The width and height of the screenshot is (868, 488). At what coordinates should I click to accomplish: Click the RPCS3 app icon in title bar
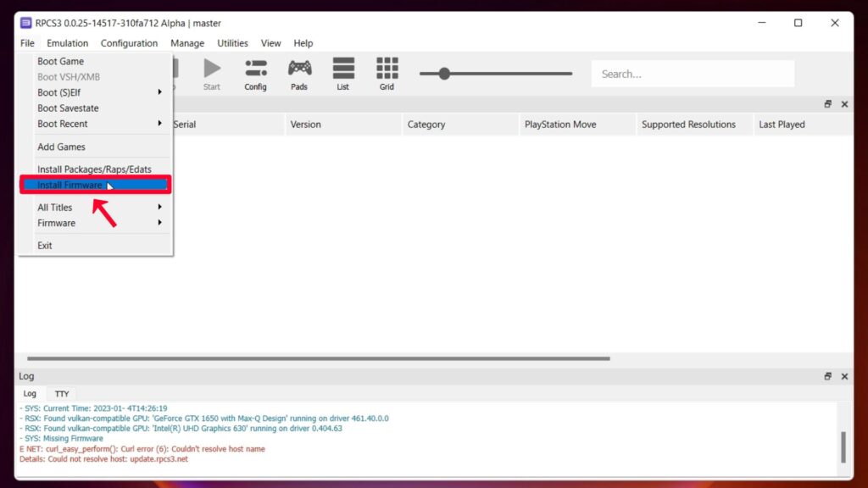click(25, 23)
